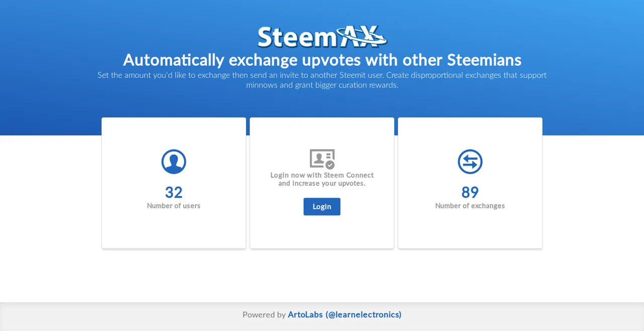
Task: Select the Number of users label
Action: [174, 206]
